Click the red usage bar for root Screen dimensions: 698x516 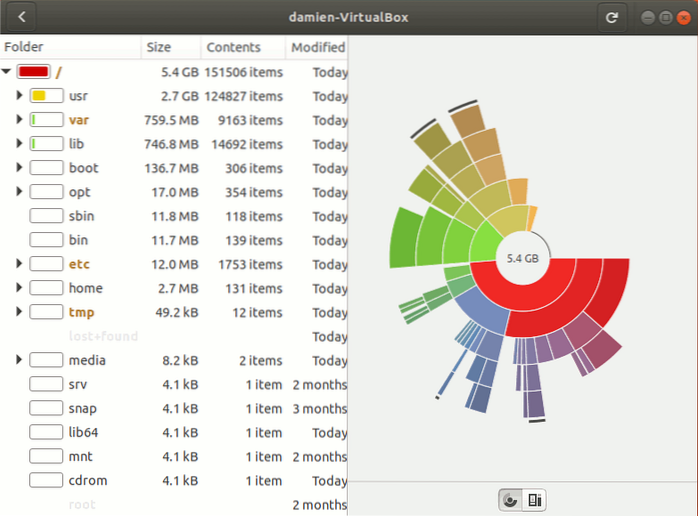[33, 72]
